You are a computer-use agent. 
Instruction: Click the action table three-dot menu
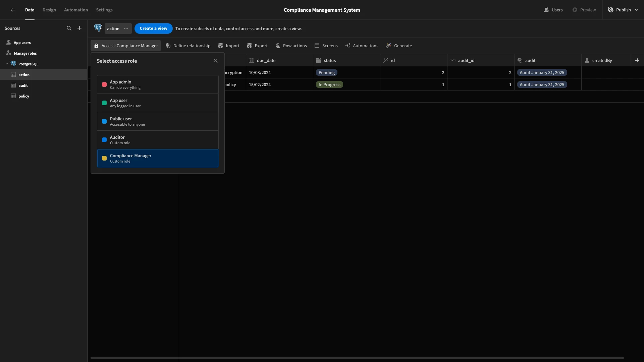point(126,28)
